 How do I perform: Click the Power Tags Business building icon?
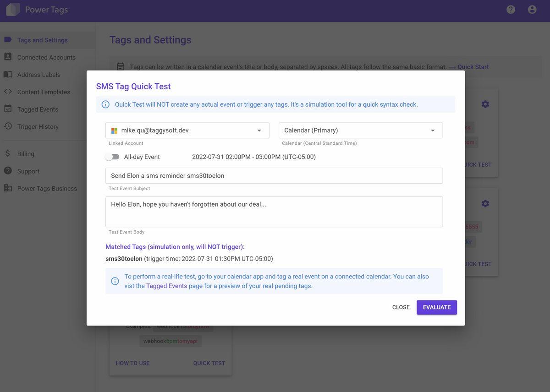click(x=8, y=188)
